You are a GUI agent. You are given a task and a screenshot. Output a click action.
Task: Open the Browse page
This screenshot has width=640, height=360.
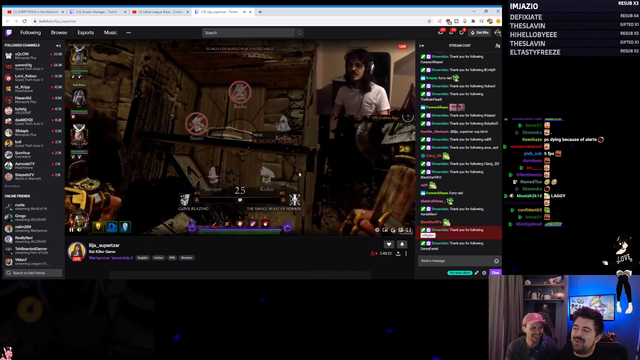(x=59, y=33)
